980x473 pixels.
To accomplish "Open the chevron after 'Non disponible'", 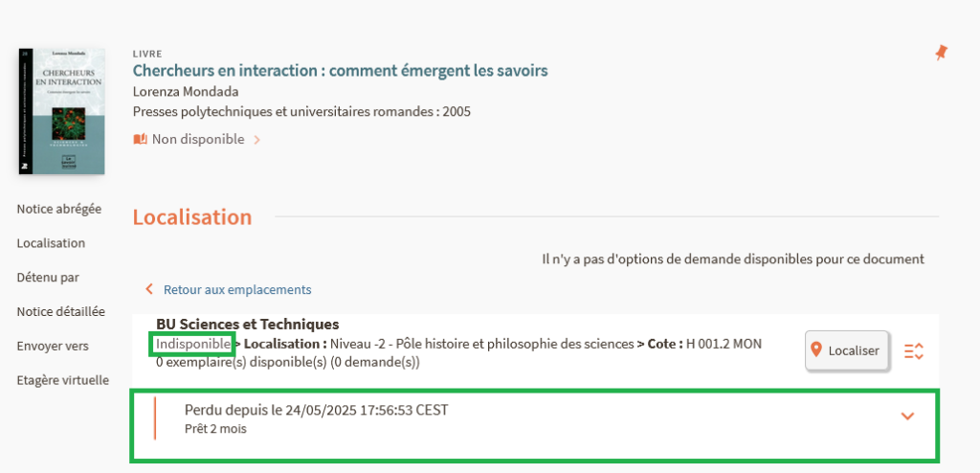I will [256, 140].
